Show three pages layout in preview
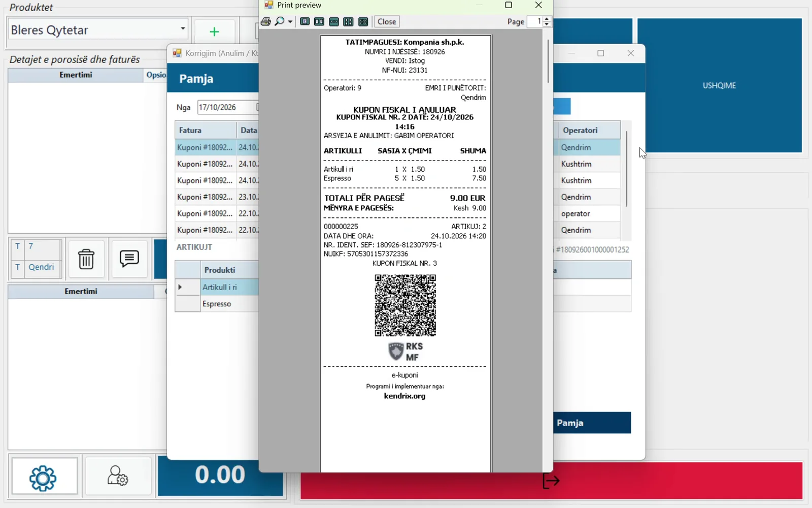The height and width of the screenshot is (508, 812). coord(334,21)
